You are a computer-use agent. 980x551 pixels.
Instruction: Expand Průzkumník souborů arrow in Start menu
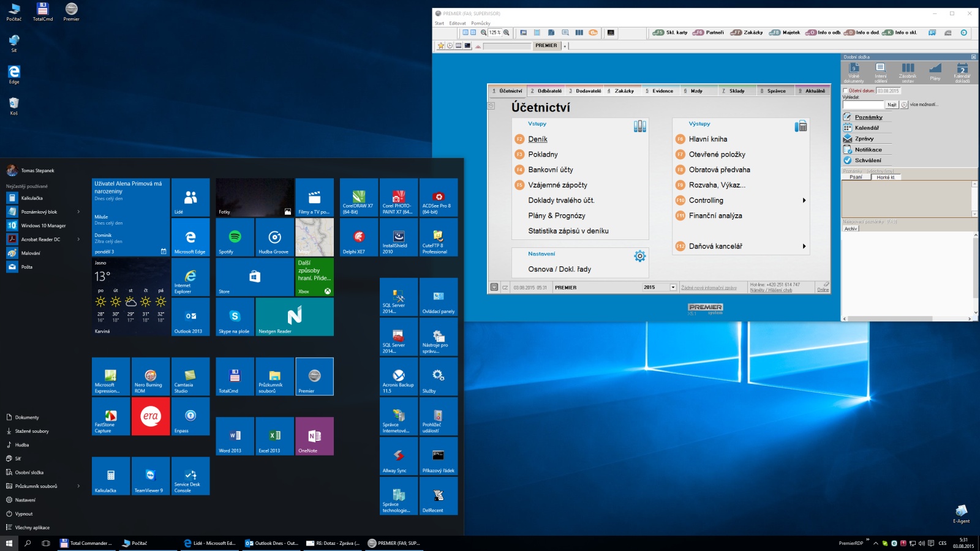pos(78,486)
